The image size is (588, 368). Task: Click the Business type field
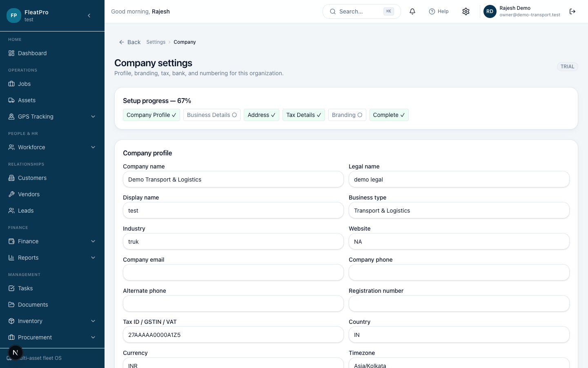459,211
